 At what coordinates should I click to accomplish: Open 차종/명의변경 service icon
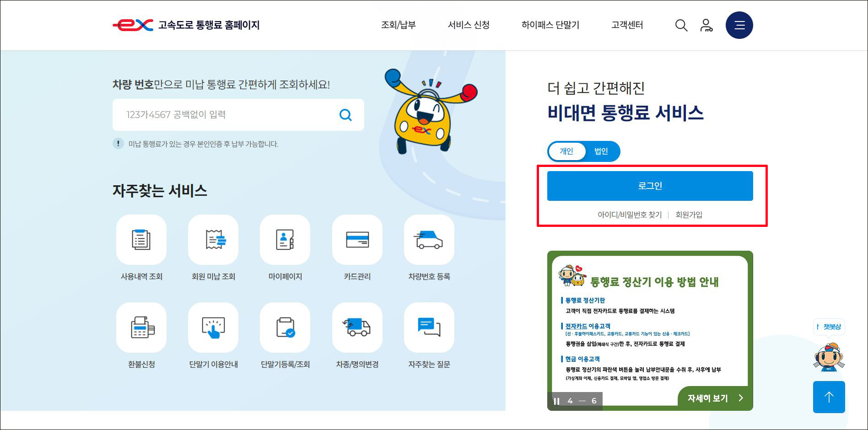pyautogui.click(x=357, y=328)
